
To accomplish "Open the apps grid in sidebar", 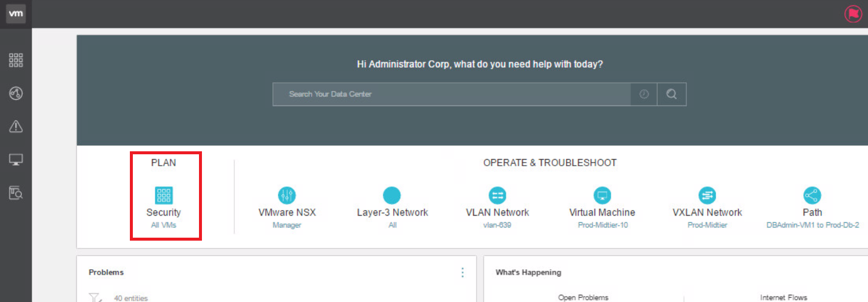I will (15, 60).
